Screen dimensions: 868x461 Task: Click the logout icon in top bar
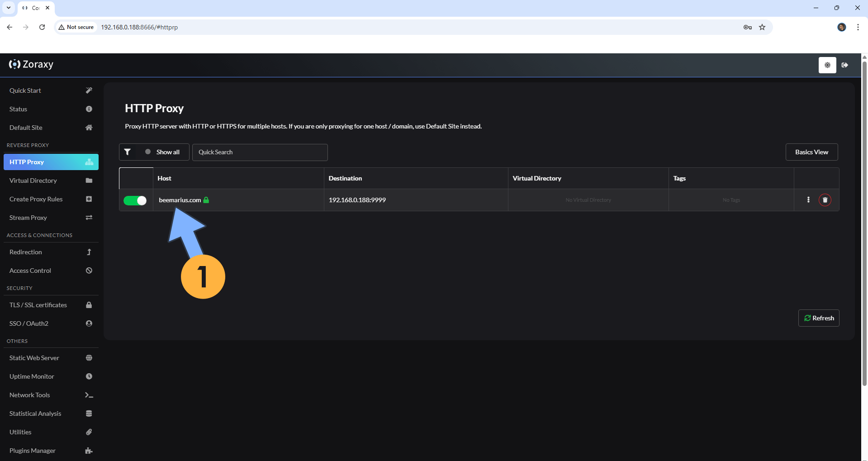pos(845,65)
